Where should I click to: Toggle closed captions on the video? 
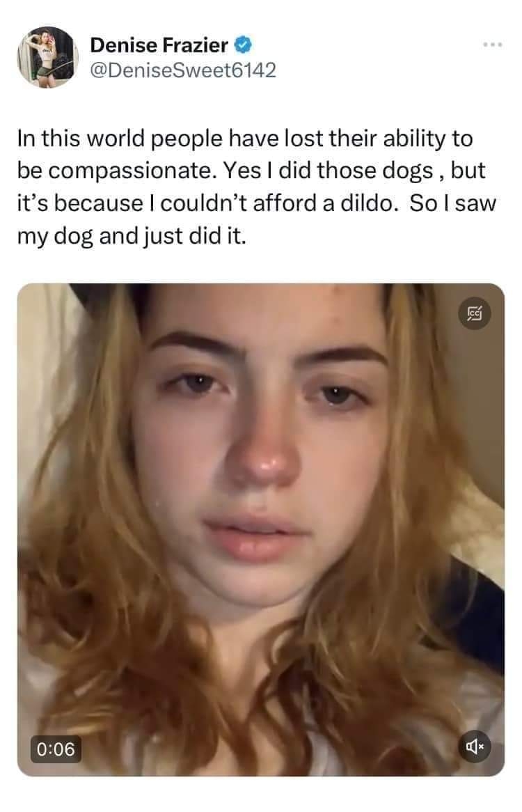point(475,313)
